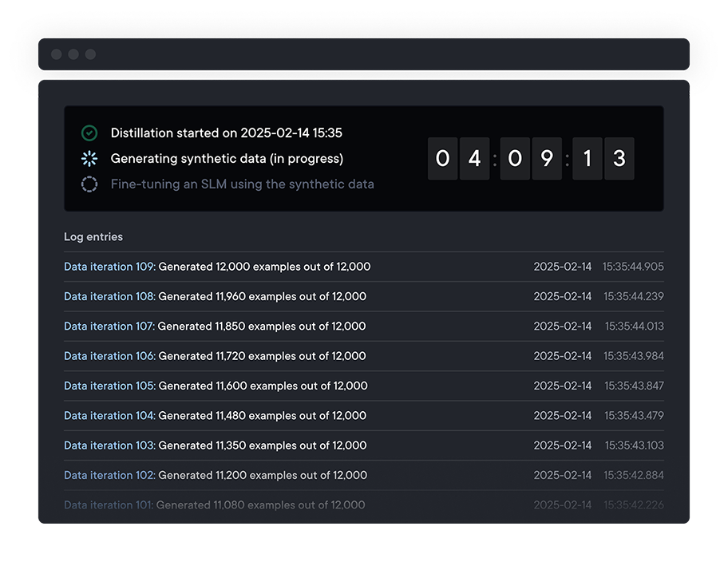
Task: Click the Log entries heading
Action: pyautogui.click(x=93, y=237)
